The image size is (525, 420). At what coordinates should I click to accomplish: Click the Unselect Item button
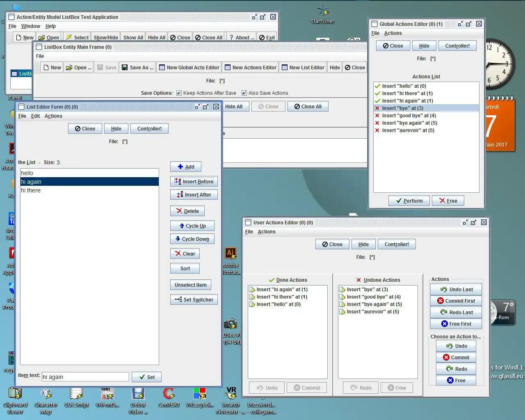pyautogui.click(x=190, y=285)
